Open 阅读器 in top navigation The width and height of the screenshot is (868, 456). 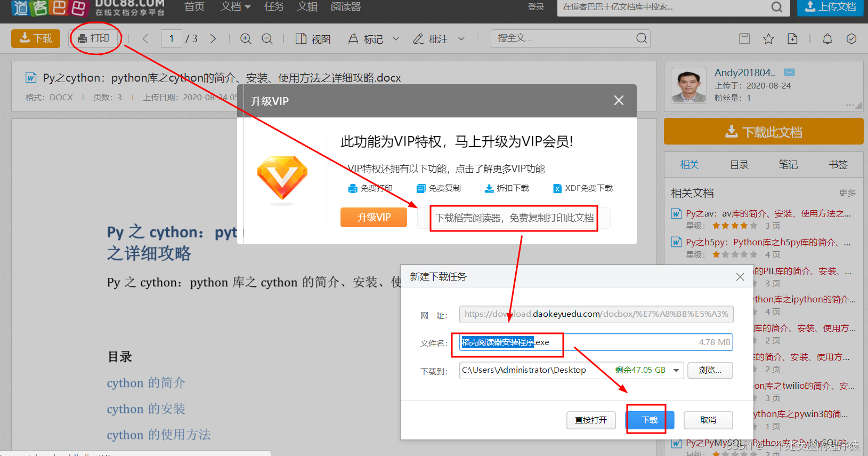tap(346, 6)
